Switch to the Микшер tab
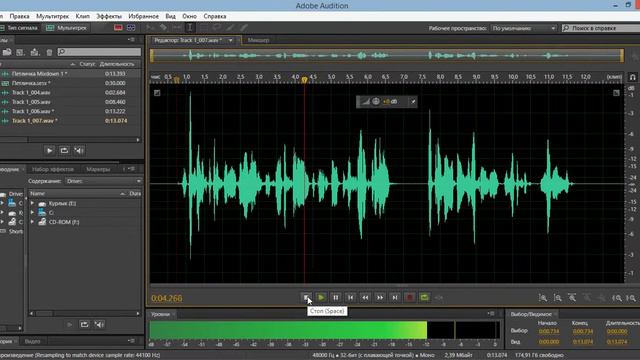This screenshot has width=640, height=360. click(258, 40)
